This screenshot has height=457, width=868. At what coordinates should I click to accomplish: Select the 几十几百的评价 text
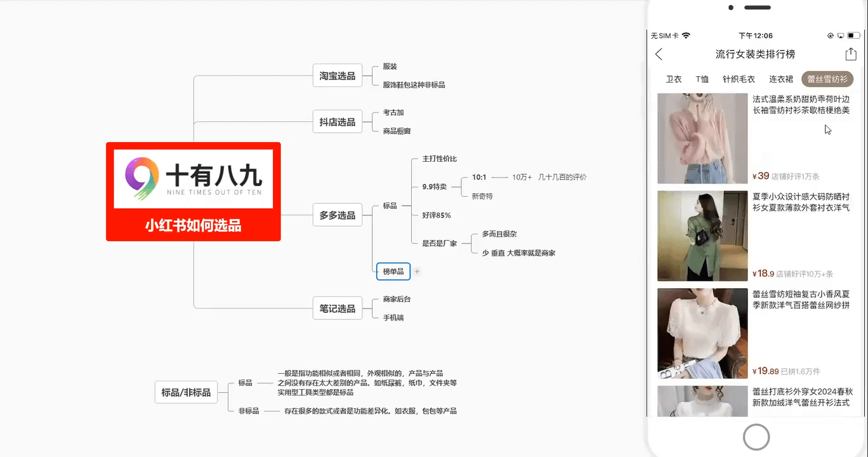(562, 177)
